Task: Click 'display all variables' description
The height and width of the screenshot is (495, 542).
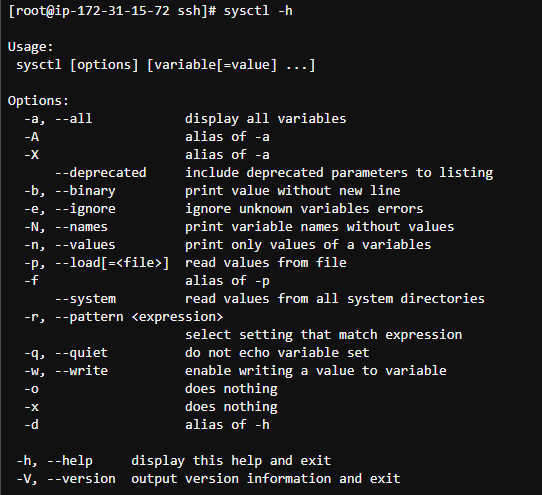Action: point(265,119)
